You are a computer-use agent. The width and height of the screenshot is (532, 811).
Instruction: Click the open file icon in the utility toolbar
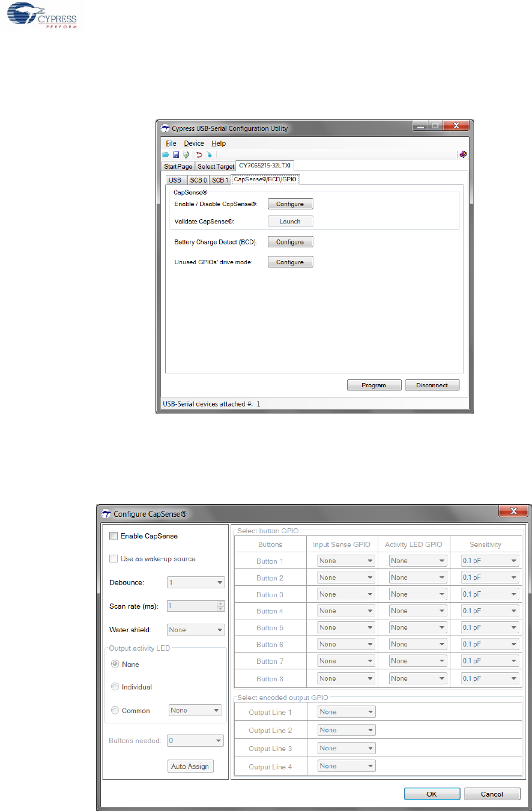tap(166, 154)
